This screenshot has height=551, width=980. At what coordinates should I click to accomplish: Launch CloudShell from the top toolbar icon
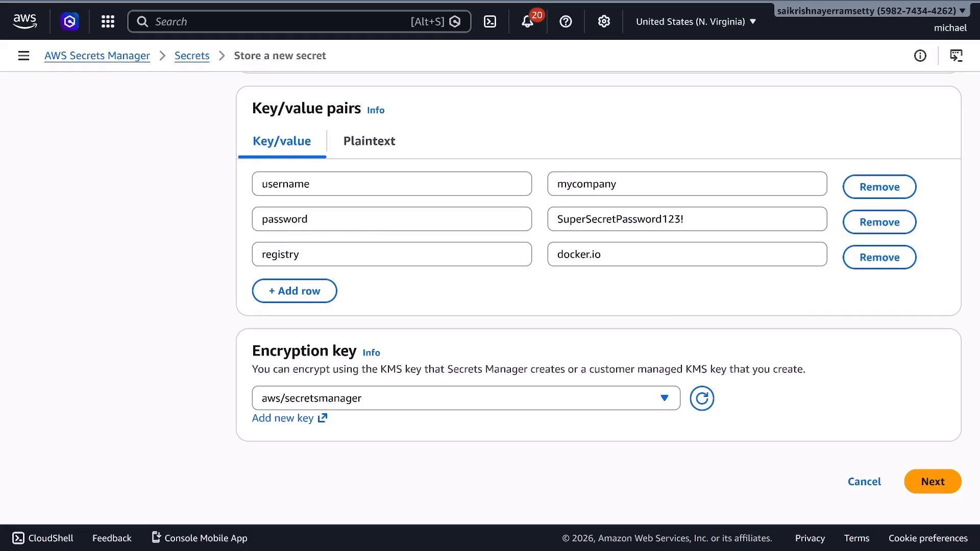490,21
